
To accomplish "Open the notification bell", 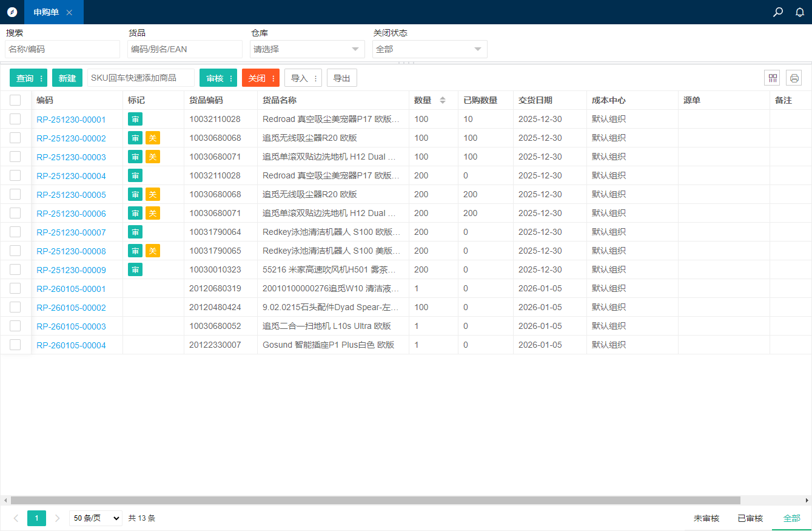I will 800,12.
